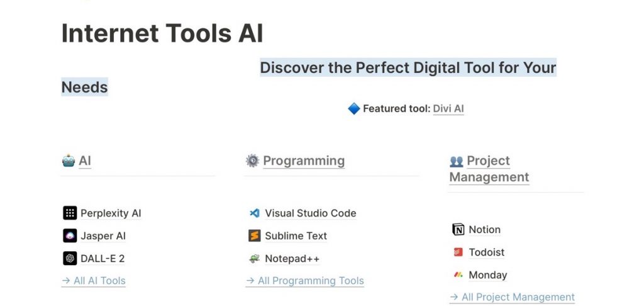Follow the All Programming Tools link

click(x=305, y=281)
